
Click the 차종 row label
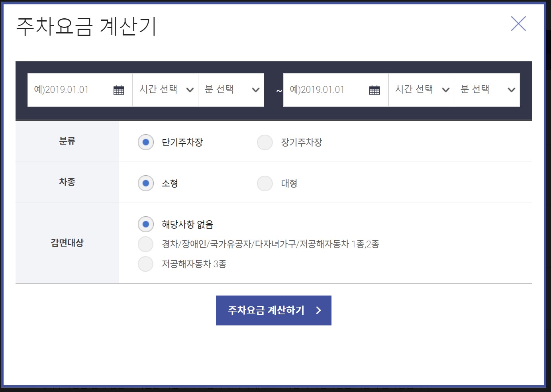point(67,182)
